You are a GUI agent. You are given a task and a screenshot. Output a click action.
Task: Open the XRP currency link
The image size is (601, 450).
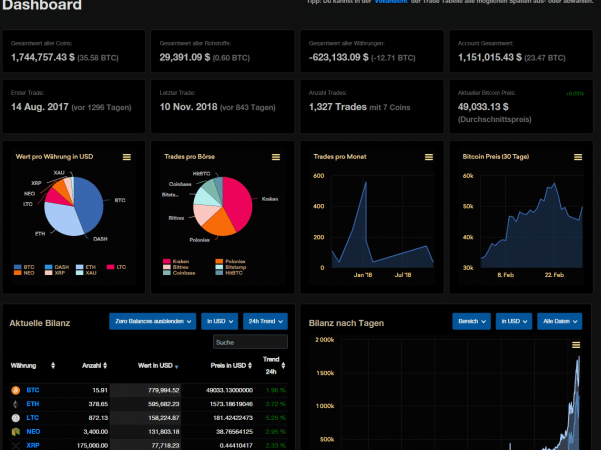33,445
